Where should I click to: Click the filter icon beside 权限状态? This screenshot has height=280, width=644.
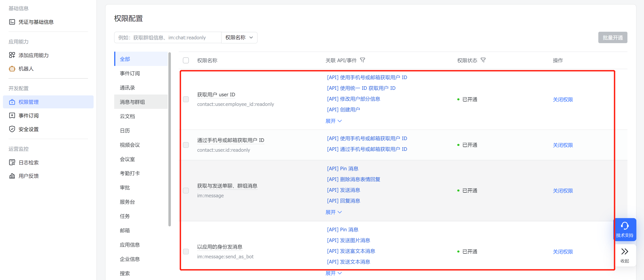click(483, 60)
